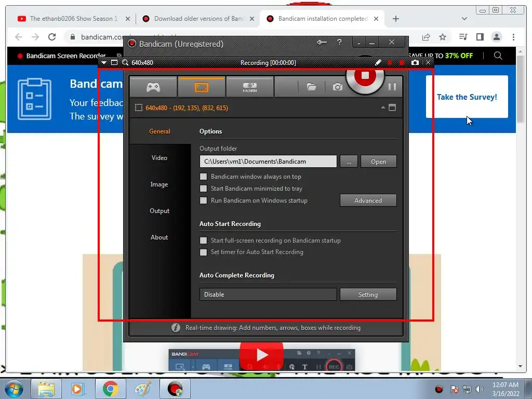Click camera capture icon on recording bar
The width and height of the screenshot is (532, 399).
[x=415, y=62]
